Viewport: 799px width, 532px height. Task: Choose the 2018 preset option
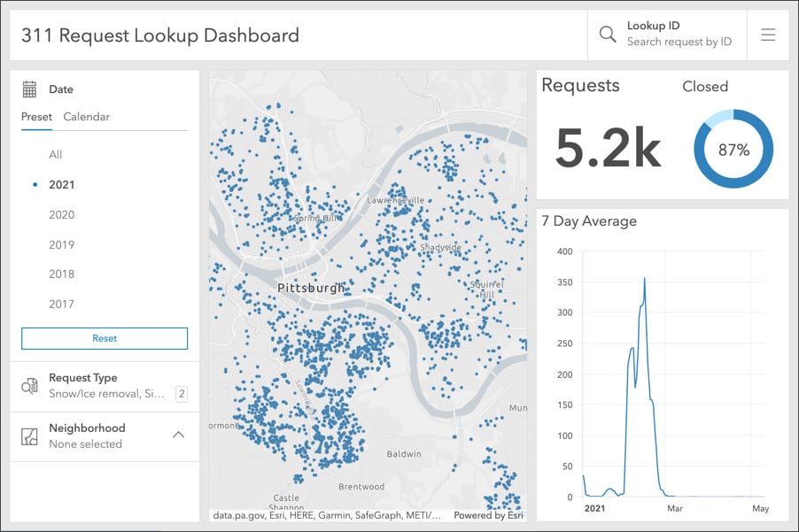pos(62,274)
